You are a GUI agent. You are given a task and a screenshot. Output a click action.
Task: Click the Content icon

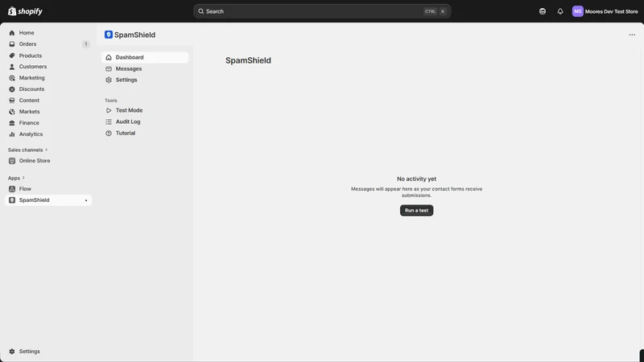coord(12,100)
